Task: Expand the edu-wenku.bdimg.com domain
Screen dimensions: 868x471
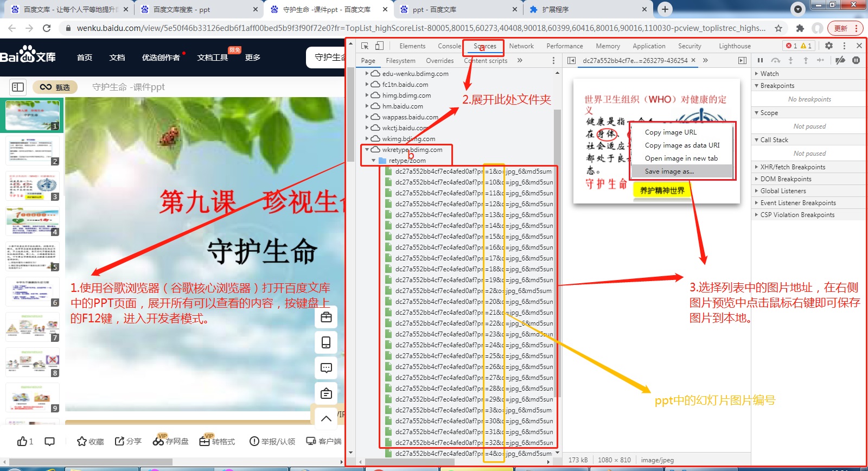Action: (367, 73)
